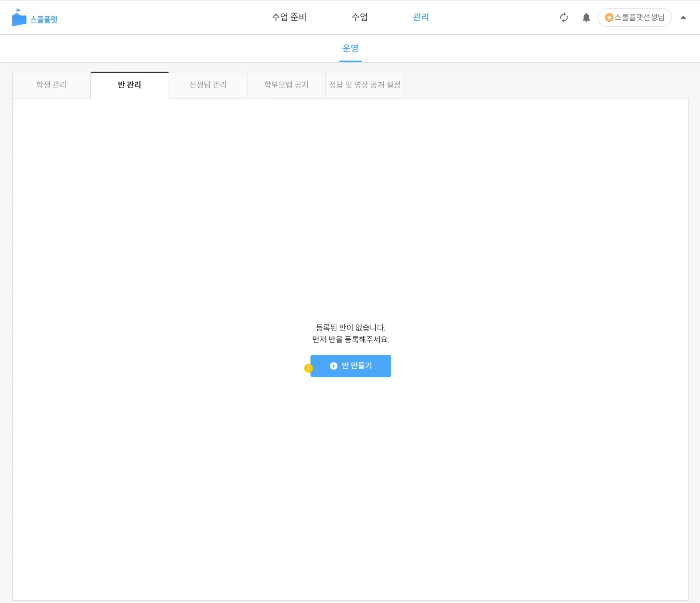Open the 스쿨플랫선생님 profile button
This screenshot has width=700, height=603.
pyautogui.click(x=639, y=18)
